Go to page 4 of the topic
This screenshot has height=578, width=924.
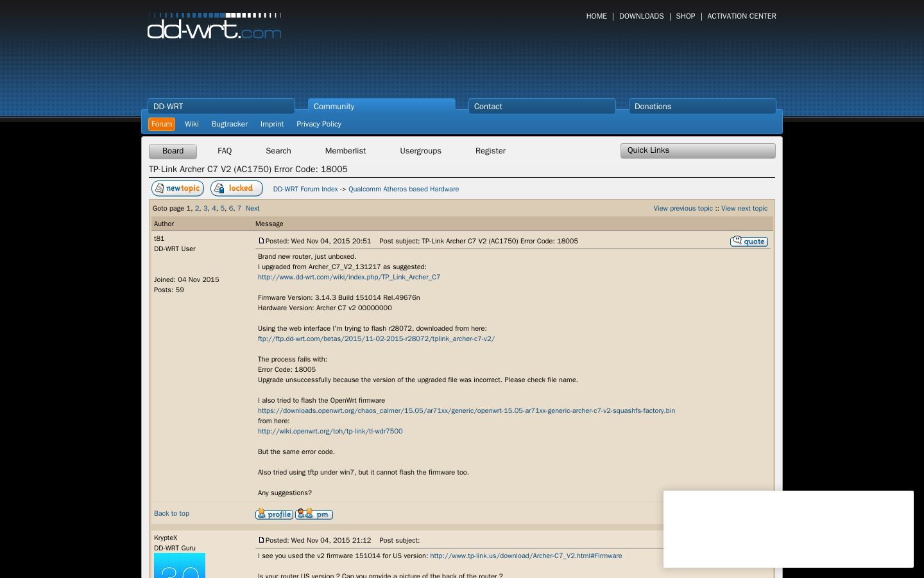point(214,208)
